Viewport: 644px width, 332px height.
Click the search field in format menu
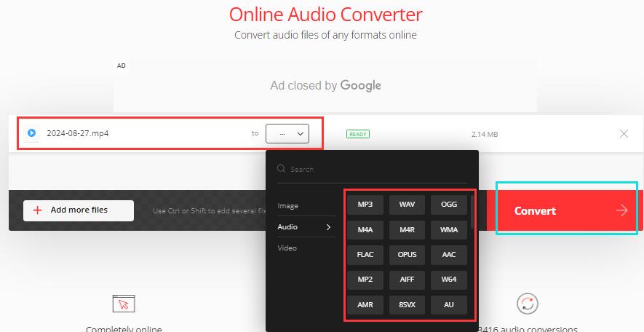click(x=372, y=169)
